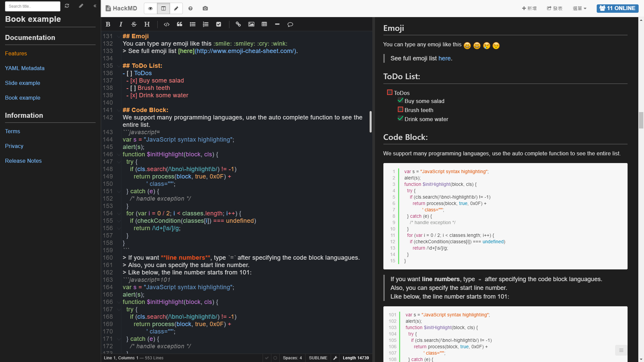This screenshot has width=644, height=362.
Task: Focus the Search title field
Action: (33, 6)
